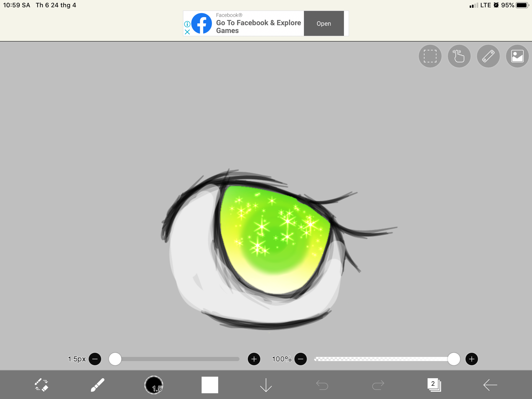Viewport: 532px width, 399px height.
Task: Undo the last stroke
Action: (322, 385)
